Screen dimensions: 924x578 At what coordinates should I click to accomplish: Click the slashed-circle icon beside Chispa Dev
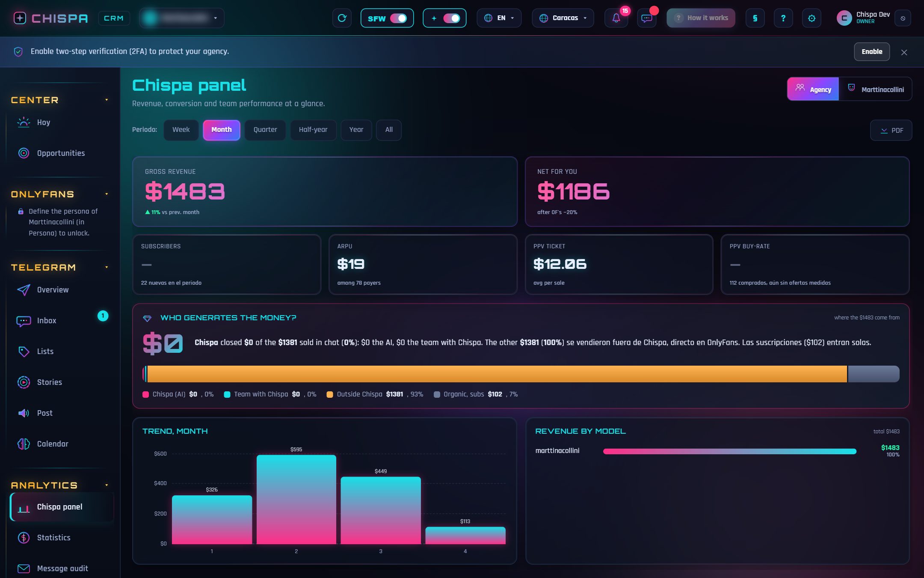click(903, 18)
